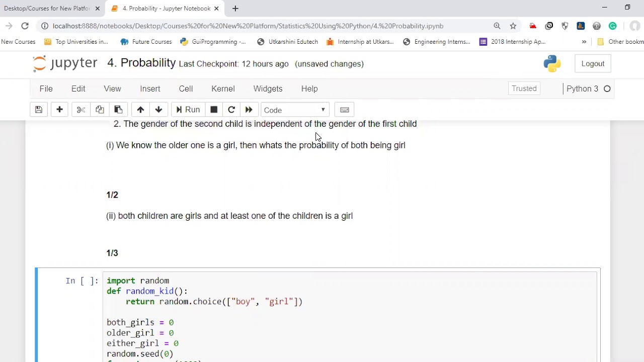Click the browser address bar URL
Viewport: 644px width, 362px height.
click(248, 26)
